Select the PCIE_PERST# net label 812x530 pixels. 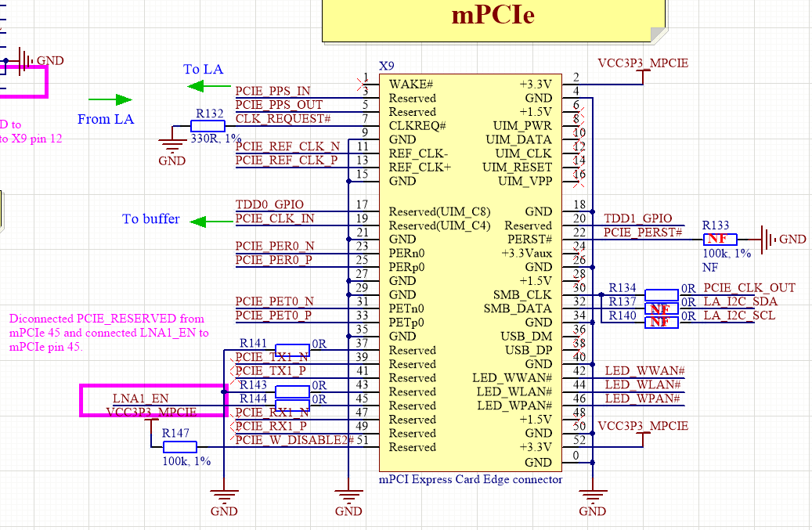642,233
